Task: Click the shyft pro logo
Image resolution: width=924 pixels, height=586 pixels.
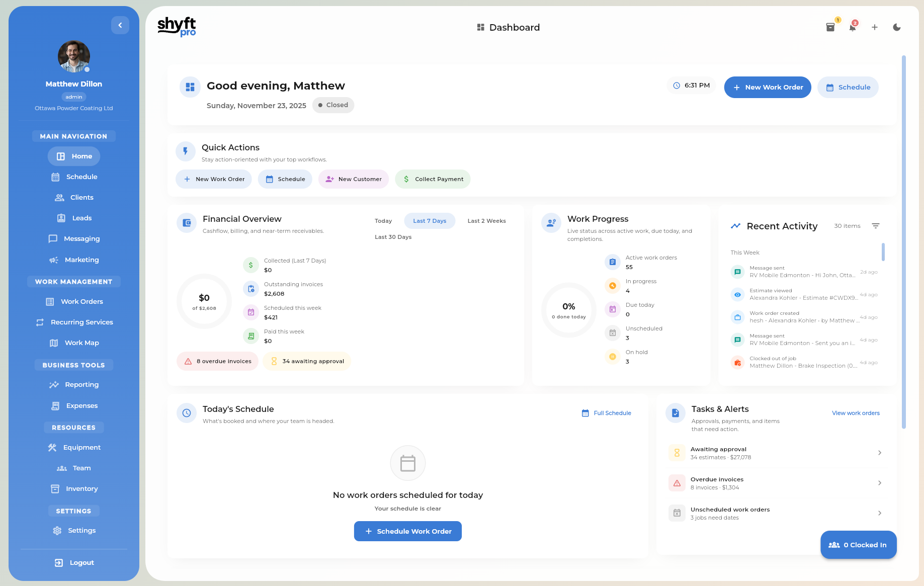Action: [177, 27]
